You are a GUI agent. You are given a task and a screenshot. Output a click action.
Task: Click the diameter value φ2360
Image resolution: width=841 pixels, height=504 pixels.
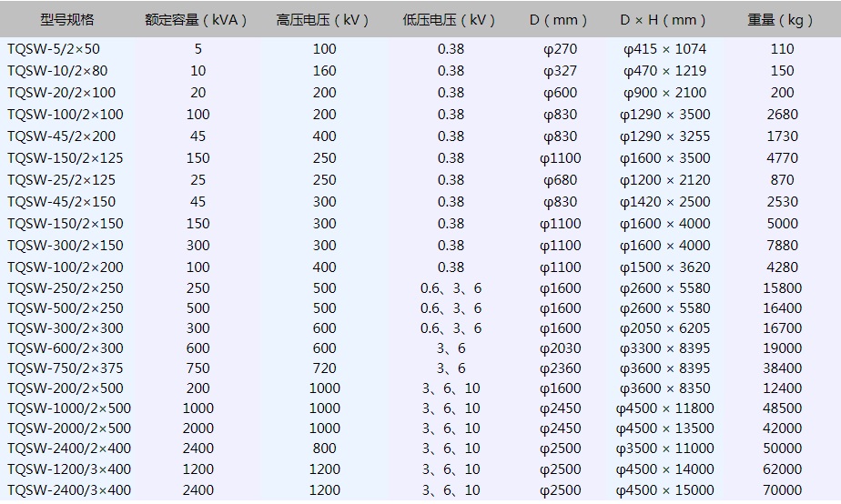coord(560,368)
